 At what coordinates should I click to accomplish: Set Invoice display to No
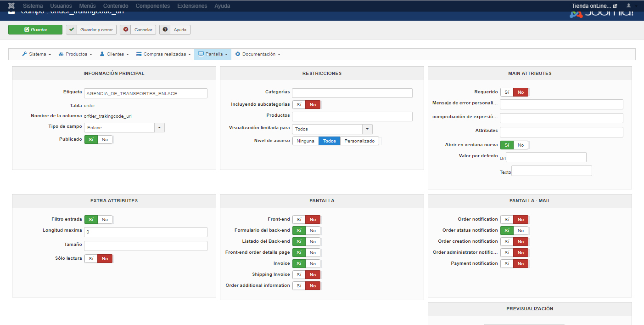click(313, 264)
